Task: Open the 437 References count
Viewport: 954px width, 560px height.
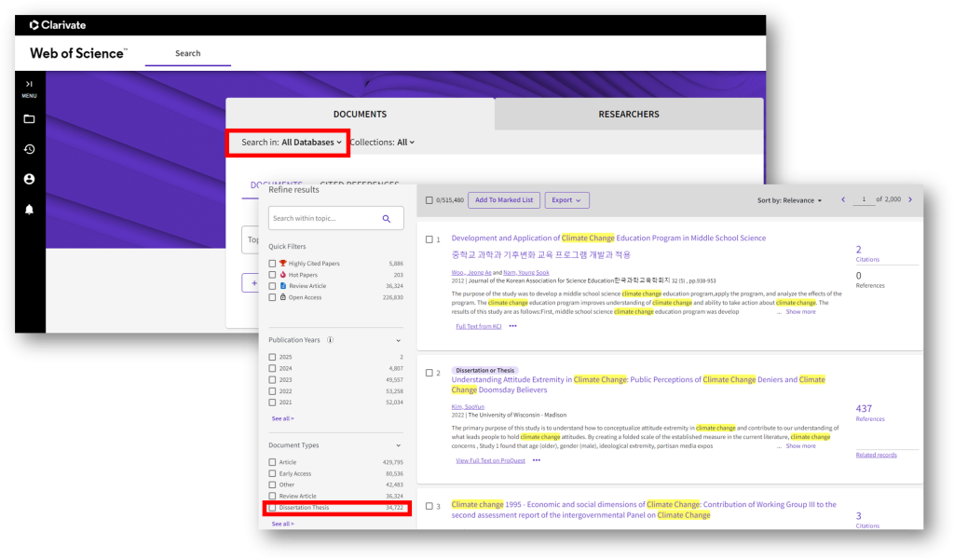Action: click(x=864, y=408)
